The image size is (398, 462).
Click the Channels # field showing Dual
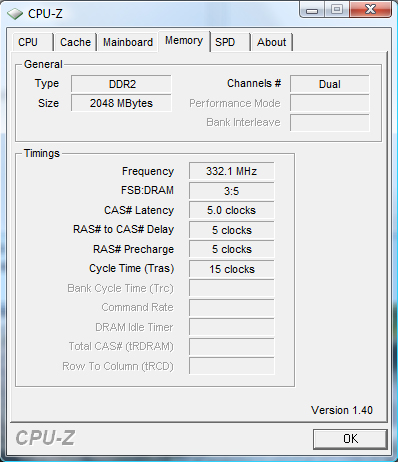pos(330,84)
